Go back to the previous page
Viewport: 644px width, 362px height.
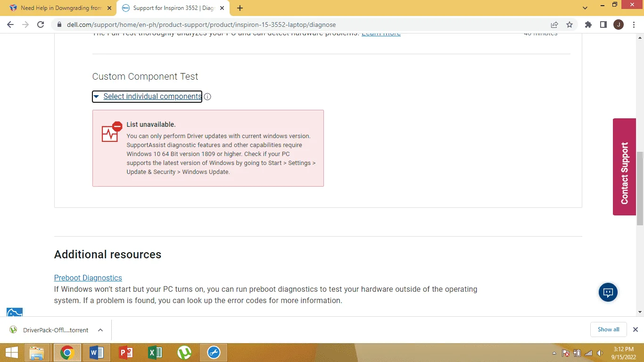[x=10, y=25]
